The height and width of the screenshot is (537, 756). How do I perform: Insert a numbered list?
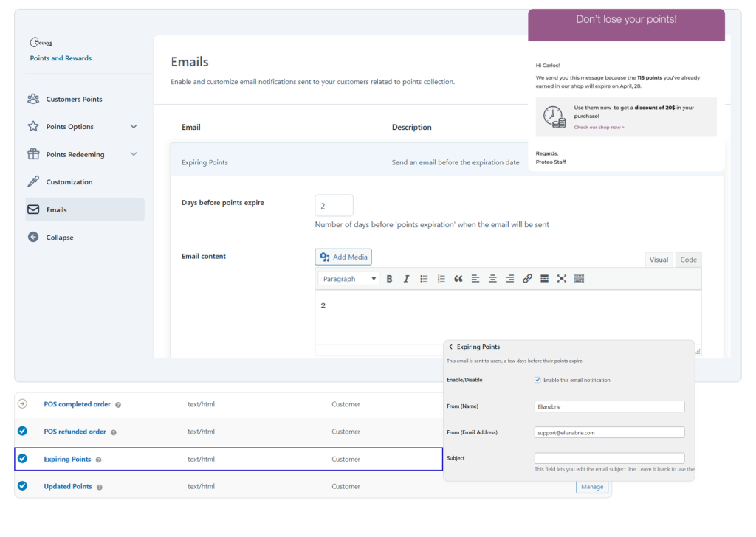click(441, 279)
